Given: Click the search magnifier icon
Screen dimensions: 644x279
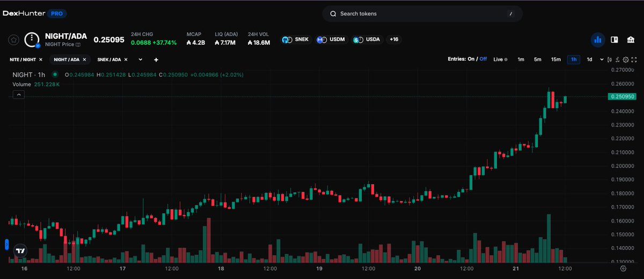Looking at the screenshot, I should (x=333, y=13).
